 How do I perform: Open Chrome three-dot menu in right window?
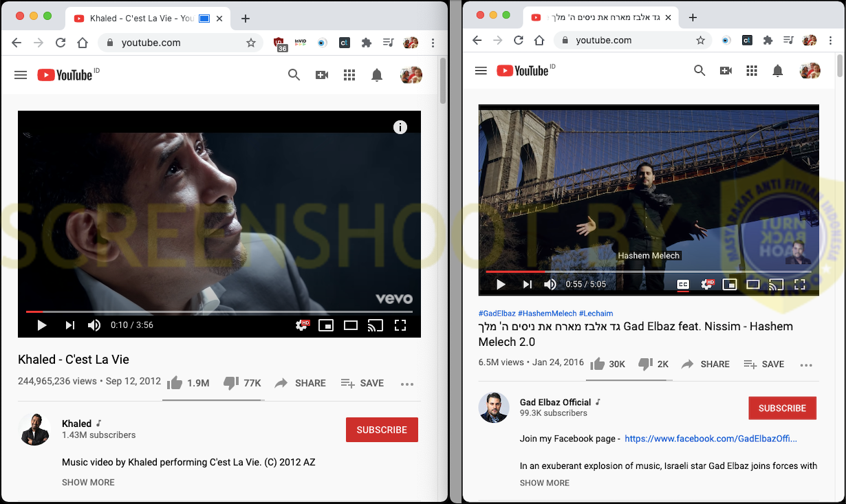(x=832, y=40)
